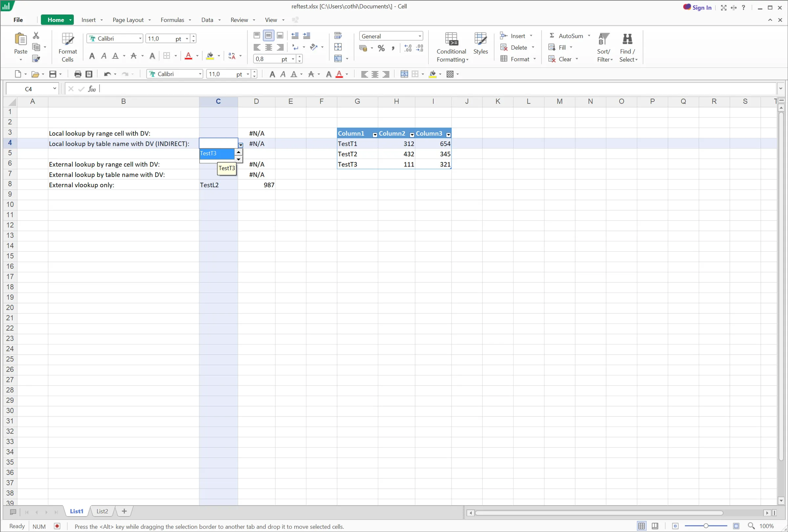
Task: Open the General number format dropdown
Action: (x=420, y=36)
